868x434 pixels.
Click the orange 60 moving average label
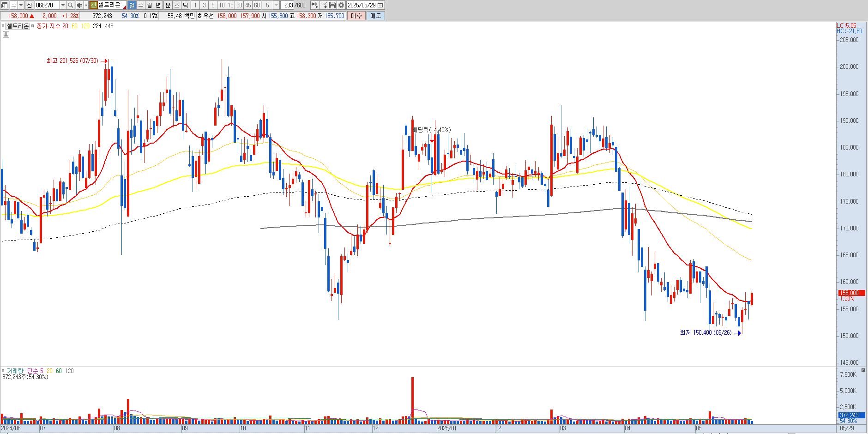click(74, 26)
